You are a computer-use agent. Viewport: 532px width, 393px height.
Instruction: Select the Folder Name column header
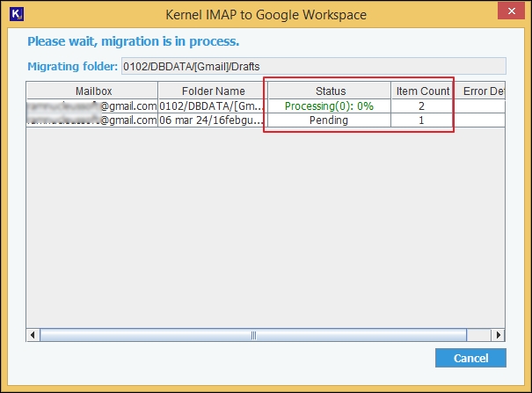point(213,91)
